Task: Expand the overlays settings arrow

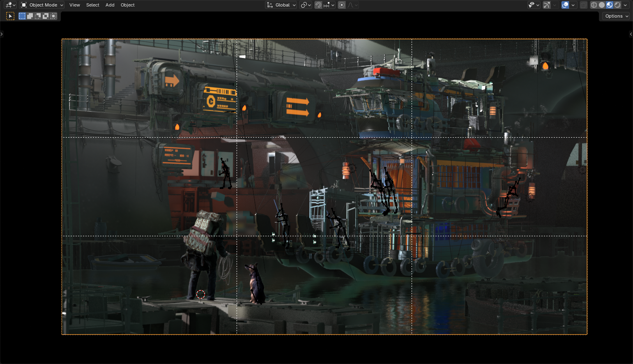Action: (573, 5)
